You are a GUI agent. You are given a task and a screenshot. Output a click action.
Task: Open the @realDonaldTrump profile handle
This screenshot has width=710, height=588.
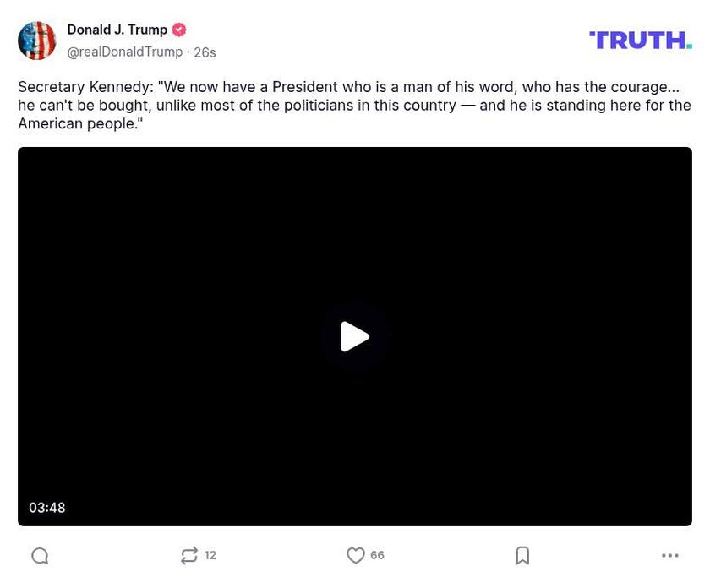[123, 52]
